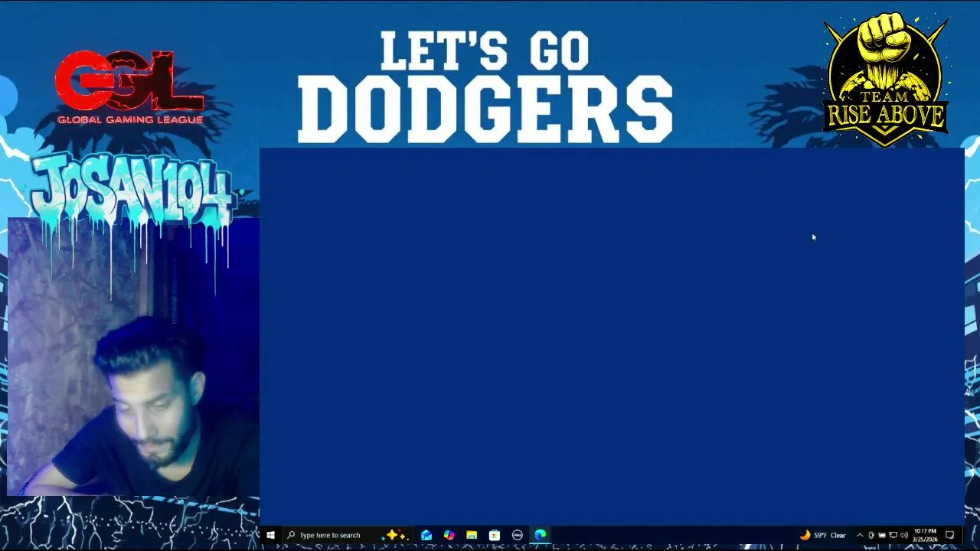Open the sparkle search highlights icon
This screenshot has height=551, width=980.
(397, 535)
